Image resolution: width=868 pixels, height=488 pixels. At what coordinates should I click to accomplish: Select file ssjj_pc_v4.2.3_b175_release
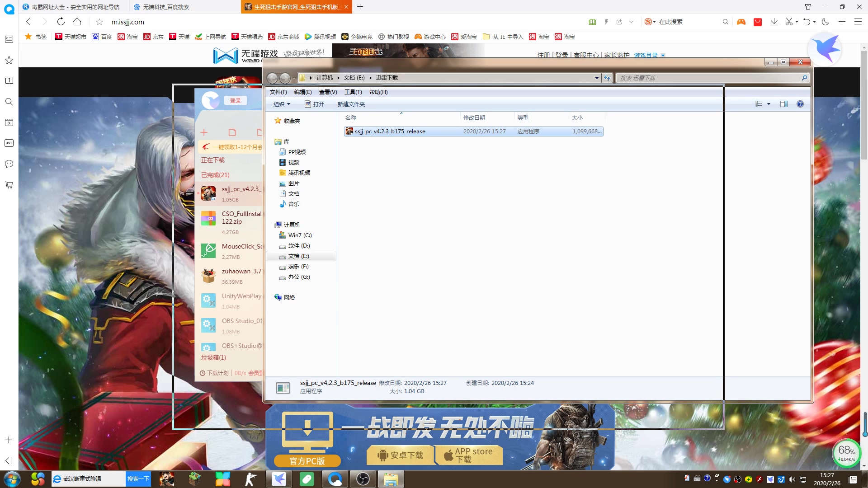(x=473, y=131)
